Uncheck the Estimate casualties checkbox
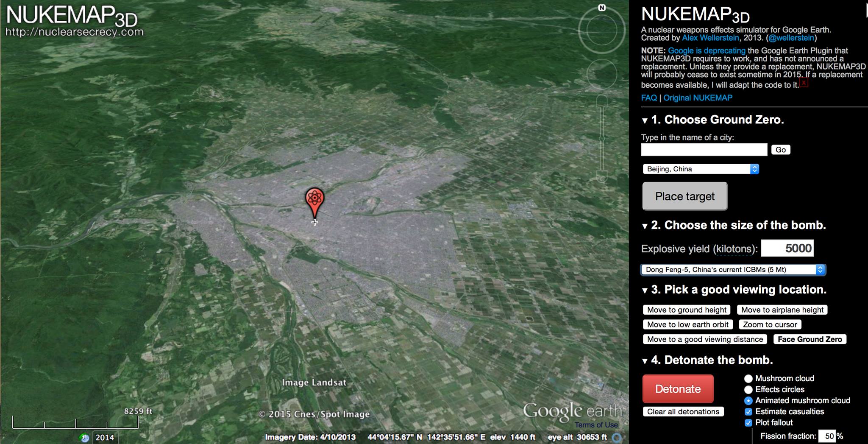Screen dimensions: 868x444 (x=748, y=411)
